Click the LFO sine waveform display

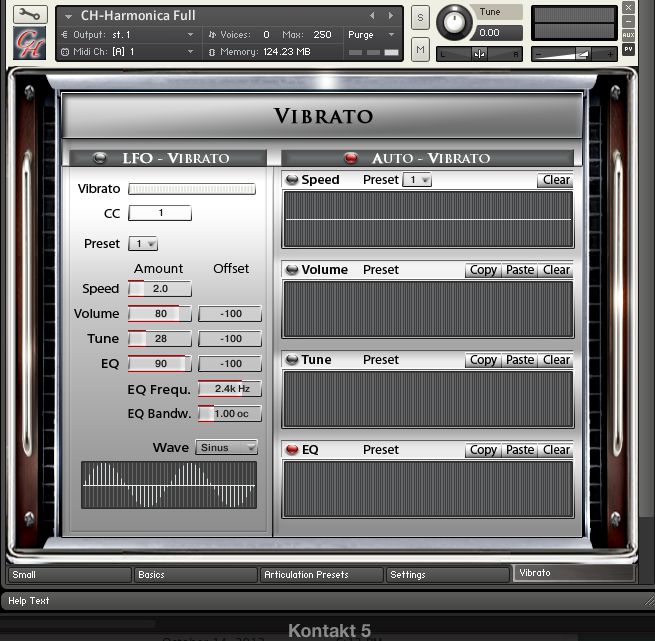(x=169, y=485)
